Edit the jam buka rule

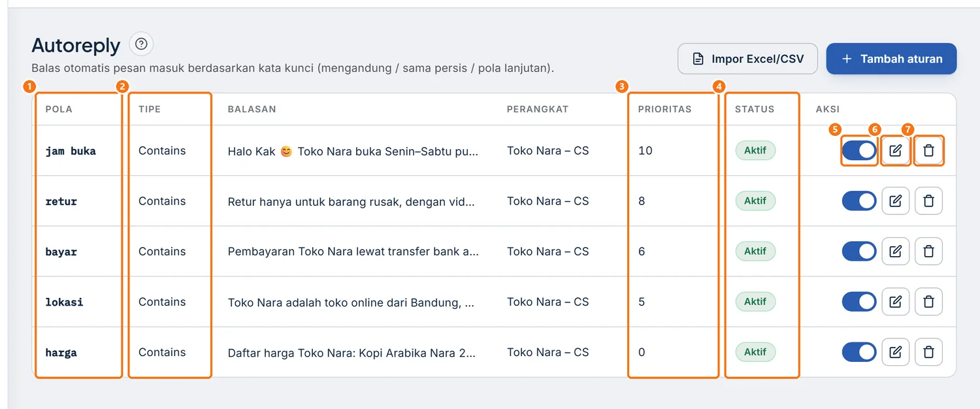[x=896, y=151]
